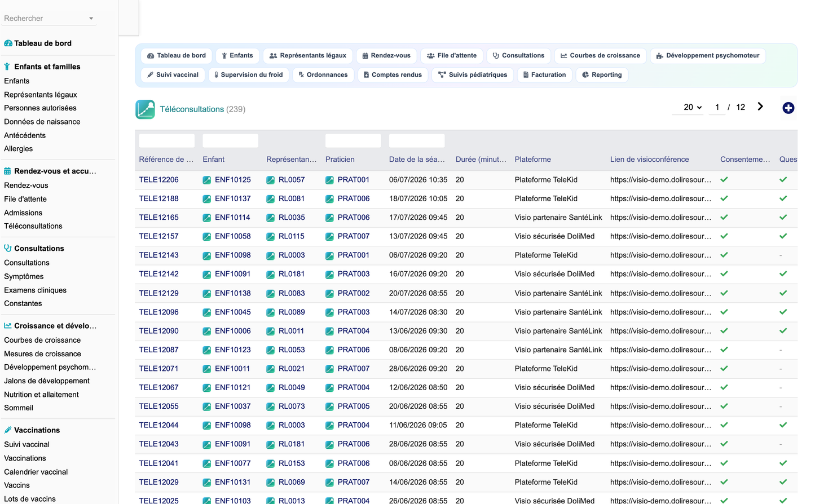Open Téléconsultations in the sidebar
Viewport: 815px width, 504px height.
click(33, 226)
